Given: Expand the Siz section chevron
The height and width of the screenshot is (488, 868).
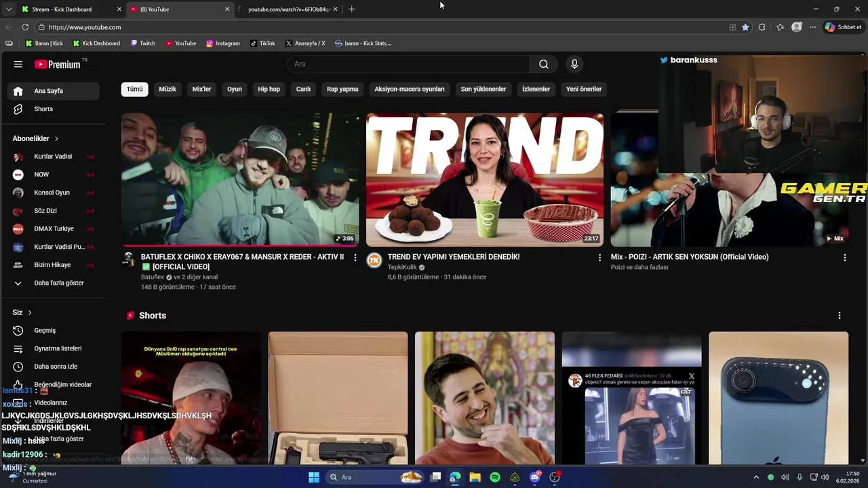Looking at the screenshot, I should pos(30,312).
